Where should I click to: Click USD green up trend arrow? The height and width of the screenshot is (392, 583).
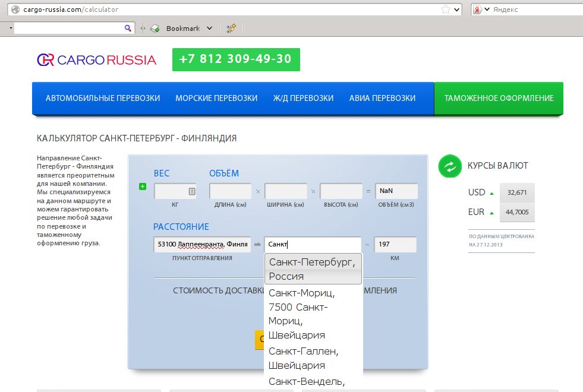pos(491,193)
